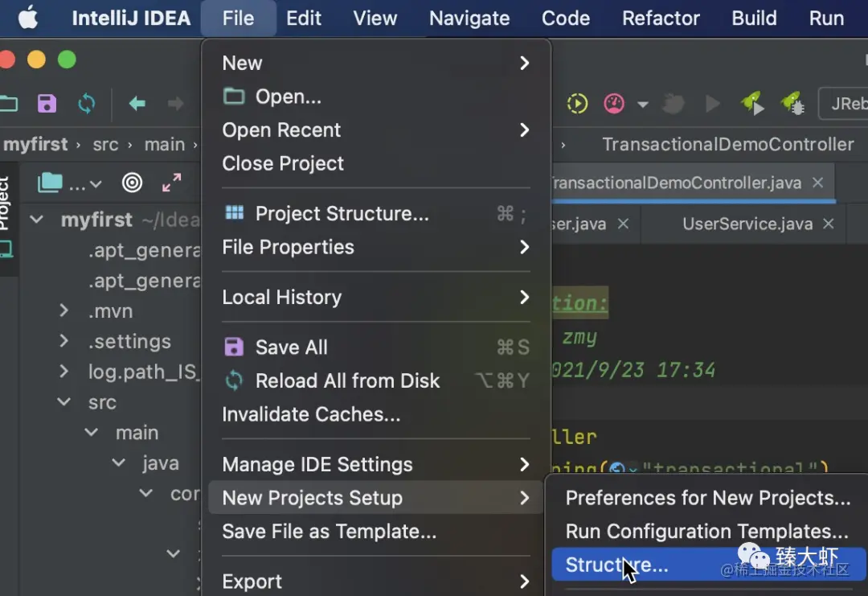This screenshot has height=596, width=868.
Task: Open the Export submenu
Action: (376, 582)
